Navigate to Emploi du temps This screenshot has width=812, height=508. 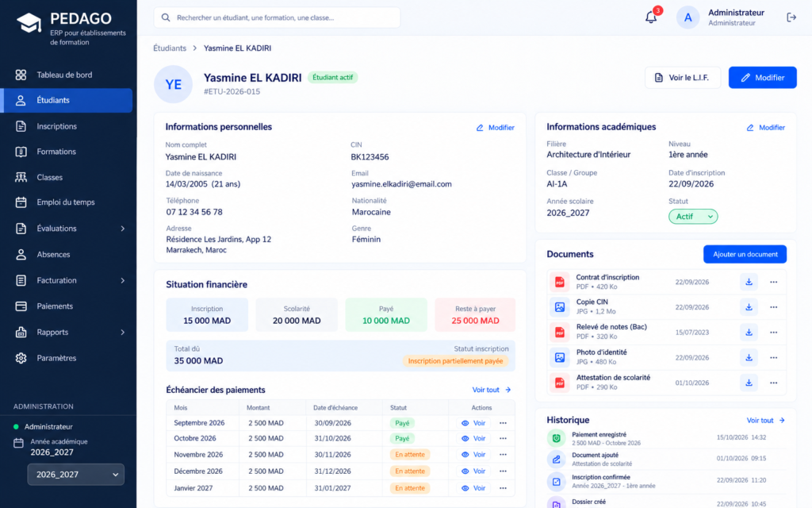point(67,202)
